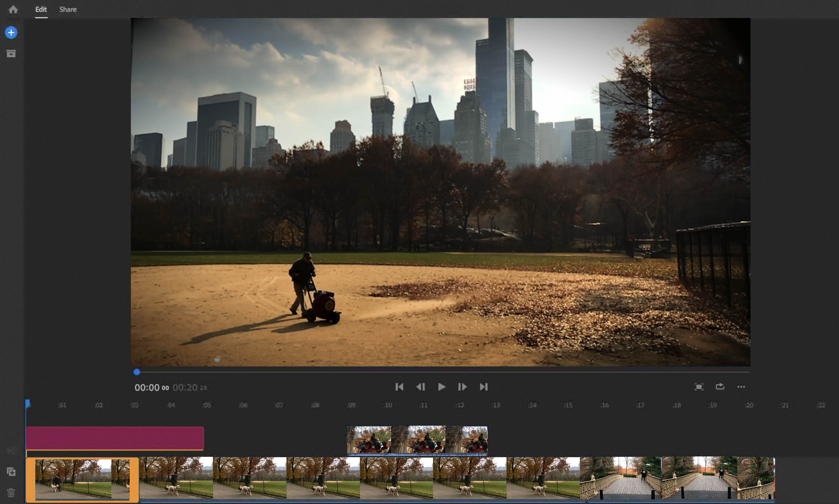Step back one frame

pyautogui.click(x=421, y=387)
